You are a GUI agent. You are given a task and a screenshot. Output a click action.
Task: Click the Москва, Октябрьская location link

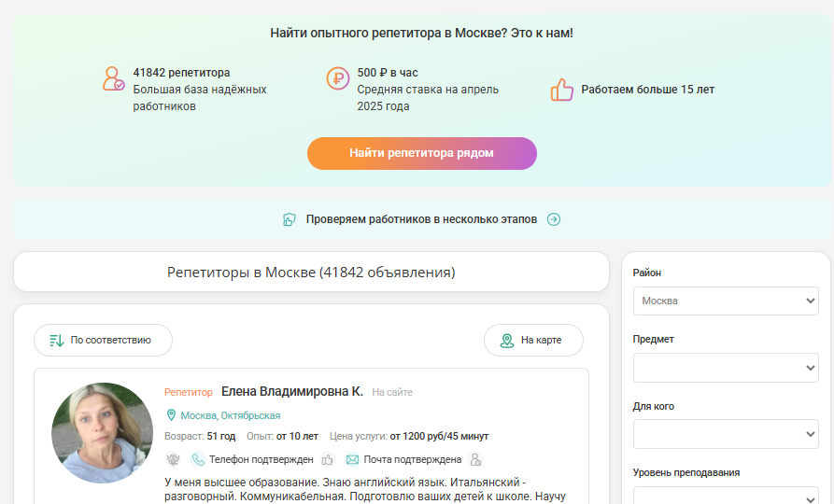(x=231, y=415)
